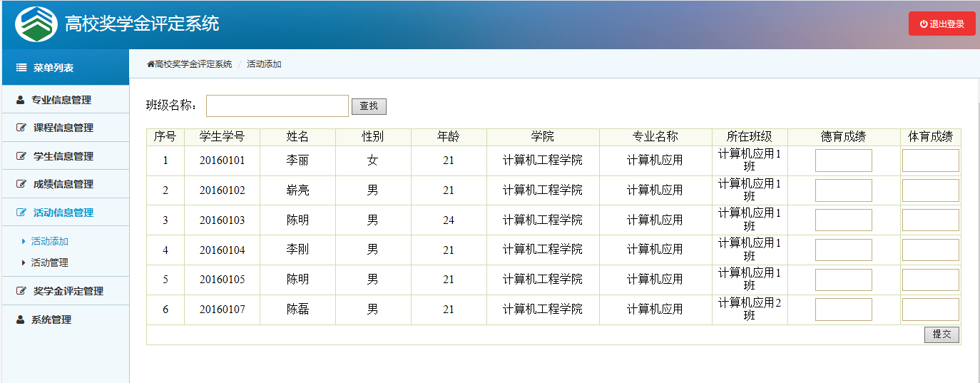Click the student number 20160107 cell

pos(222,310)
